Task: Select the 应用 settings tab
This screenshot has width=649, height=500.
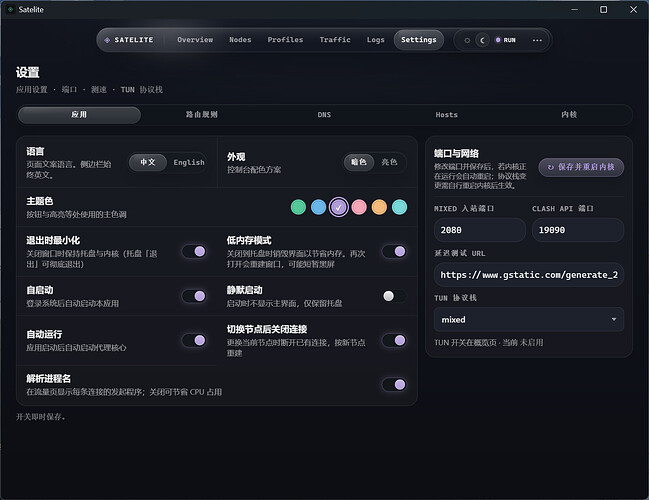Action: pos(79,115)
